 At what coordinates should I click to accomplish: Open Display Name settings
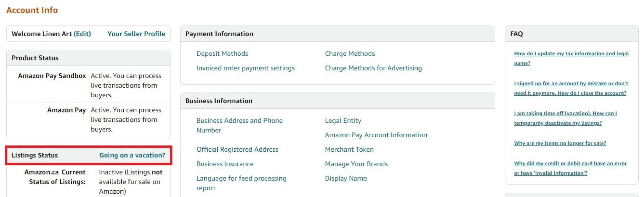pos(345,178)
